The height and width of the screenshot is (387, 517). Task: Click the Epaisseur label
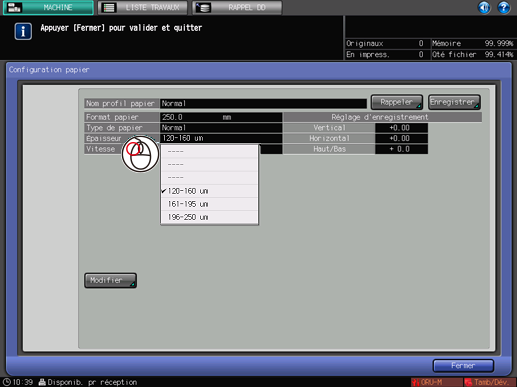[x=103, y=138]
